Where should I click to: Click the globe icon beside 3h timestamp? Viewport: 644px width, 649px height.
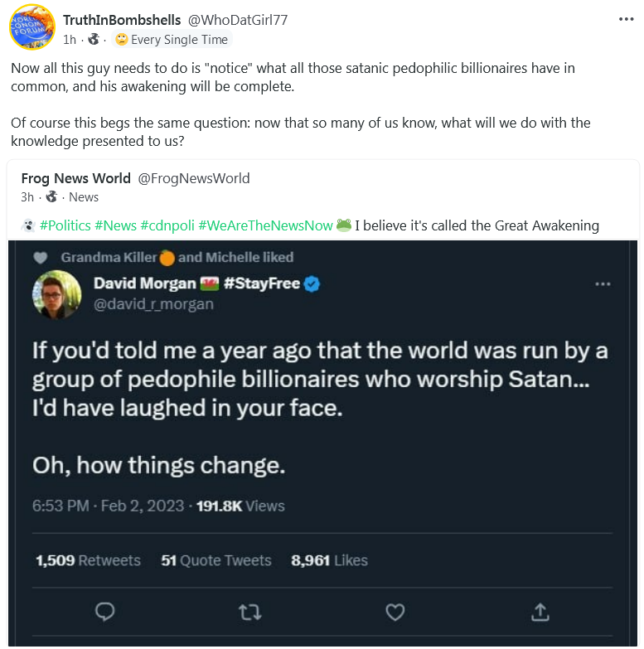(x=51, y=197)
